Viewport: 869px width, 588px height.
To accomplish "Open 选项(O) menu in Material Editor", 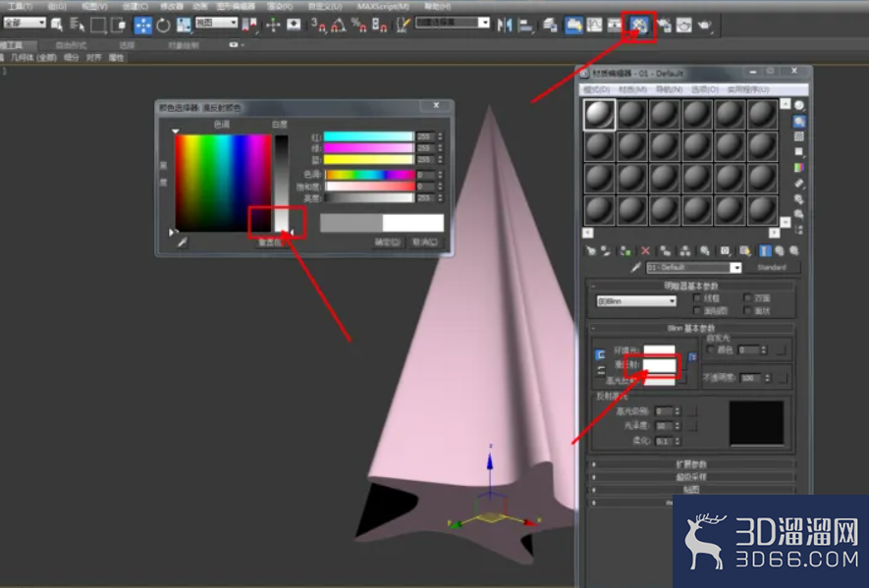I will tap(705, 89).
